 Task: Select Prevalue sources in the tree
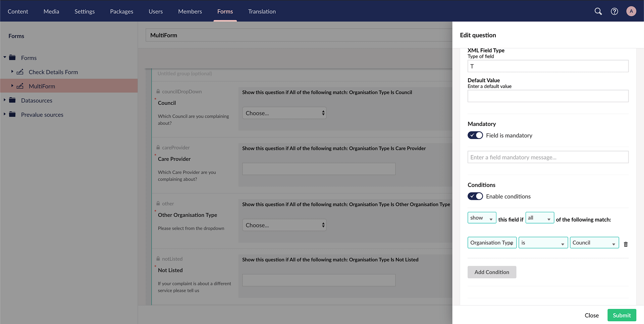[x=42, y=114]
